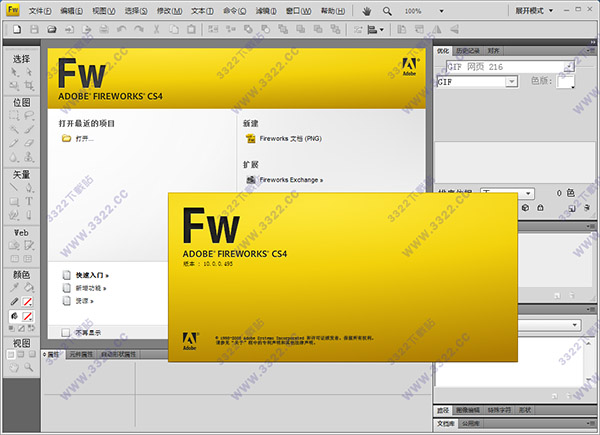The width and height of the screenshot is (600, 435).
Task: Select the Freeform tool
Action: pyautogui.click(x=14, y=215)
